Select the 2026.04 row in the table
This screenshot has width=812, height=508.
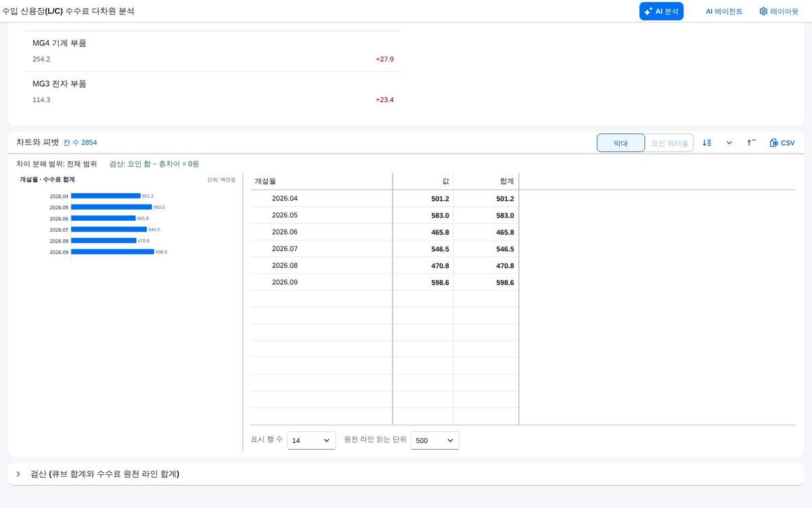pos(384,198)
